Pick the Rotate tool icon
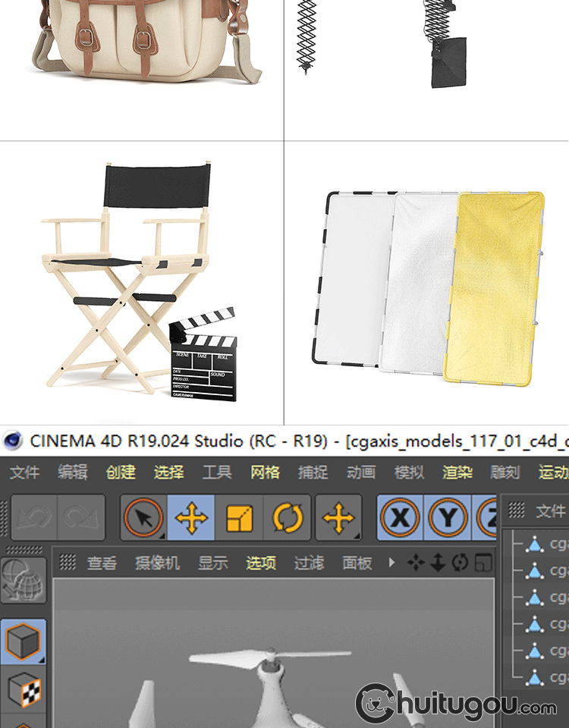Screen dimensions: 569x728 coord(287,519)
